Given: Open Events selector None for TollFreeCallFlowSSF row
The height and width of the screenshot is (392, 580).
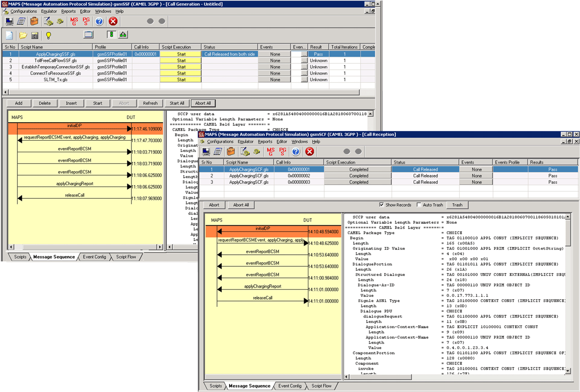Looking at the screenshot, I should coord(275,61).
